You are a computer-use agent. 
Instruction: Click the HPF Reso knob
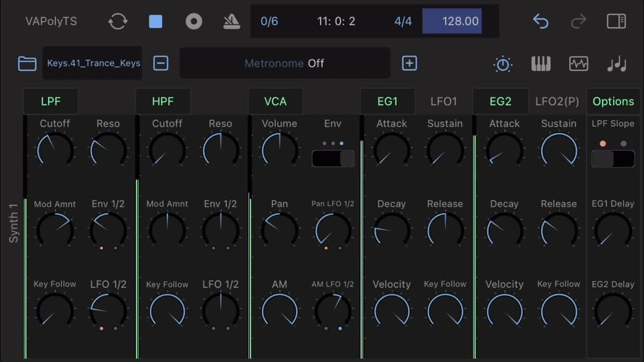[220, 150]
